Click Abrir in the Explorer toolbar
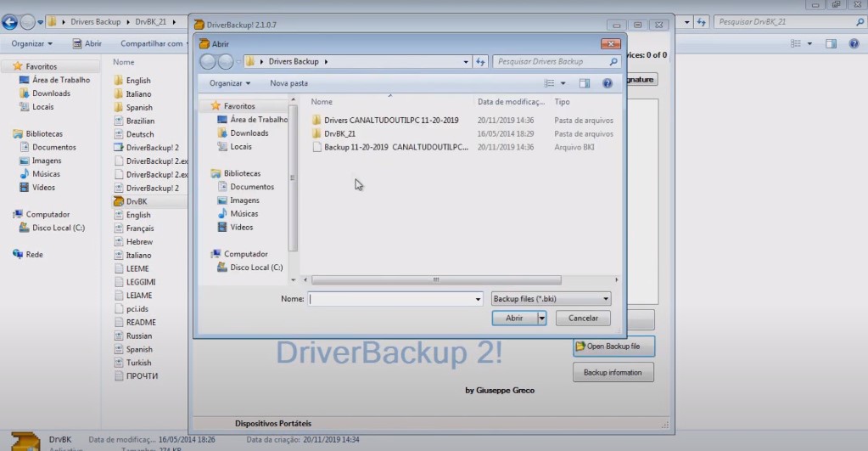Viewport: 868px width, 451px height. click(x=87, y=44)
